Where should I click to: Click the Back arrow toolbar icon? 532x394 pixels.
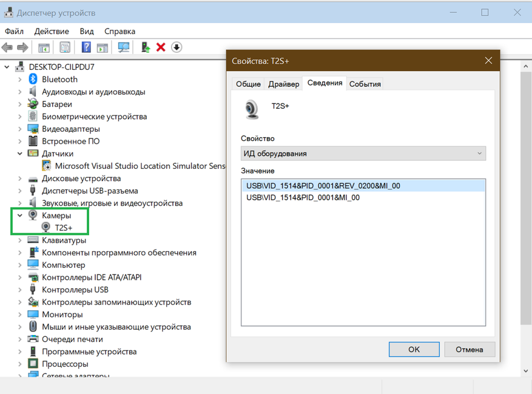7,47
